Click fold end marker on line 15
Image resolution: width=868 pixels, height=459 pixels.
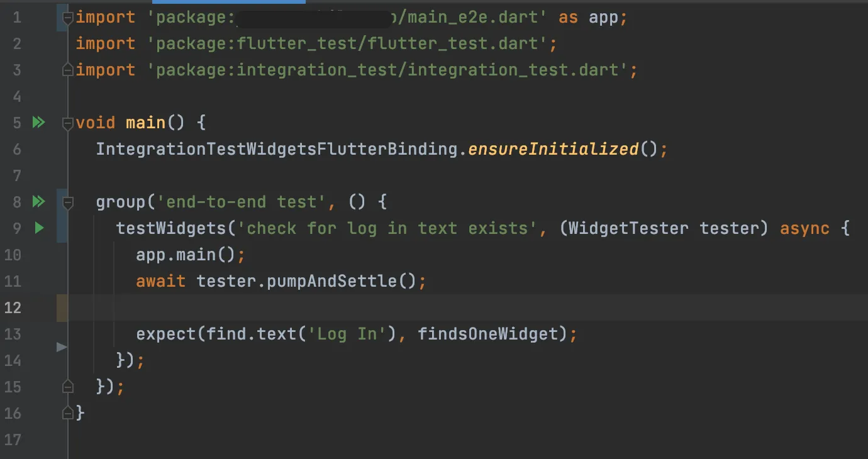click(67, 387)
